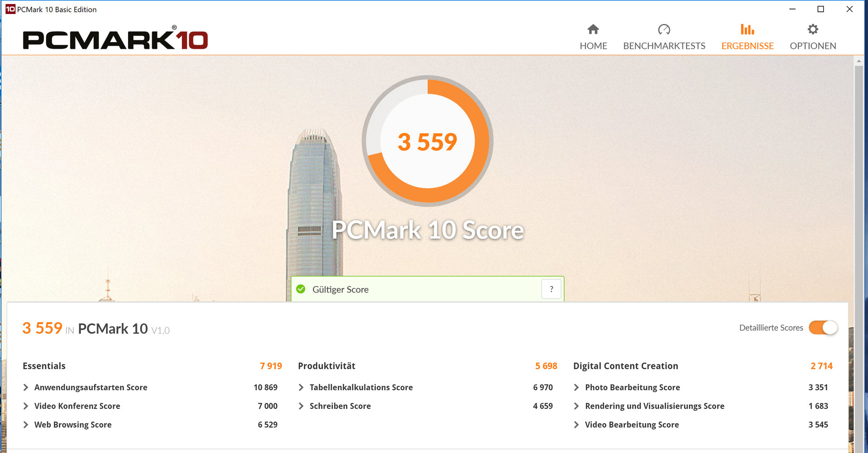Viewport: 868px width, 453px height.
Task: Click the Essentials score 7 919
Action: pyautogui.click(x=271, y=366)
